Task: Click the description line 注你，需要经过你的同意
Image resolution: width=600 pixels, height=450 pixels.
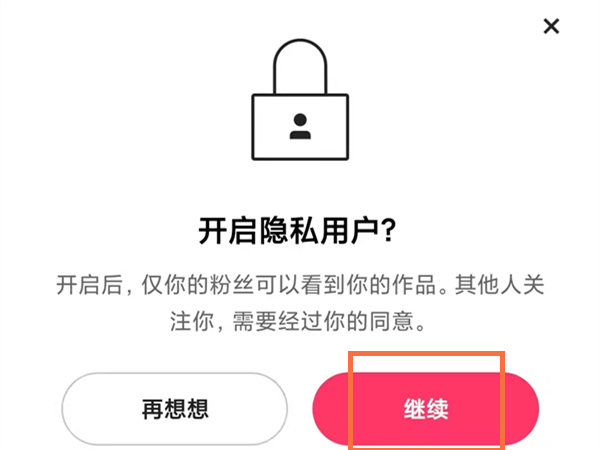Action: [298, 321]
